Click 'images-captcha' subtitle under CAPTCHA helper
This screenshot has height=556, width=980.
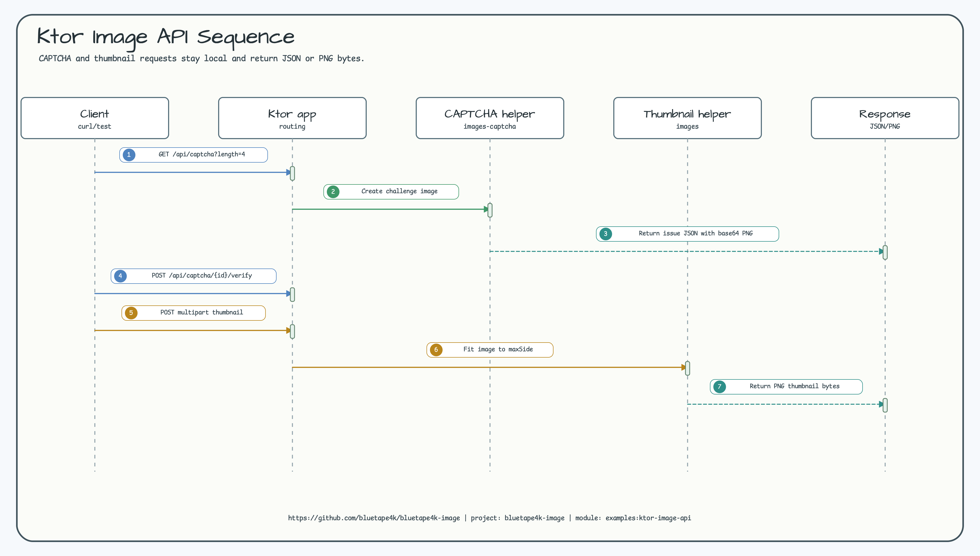490,126
